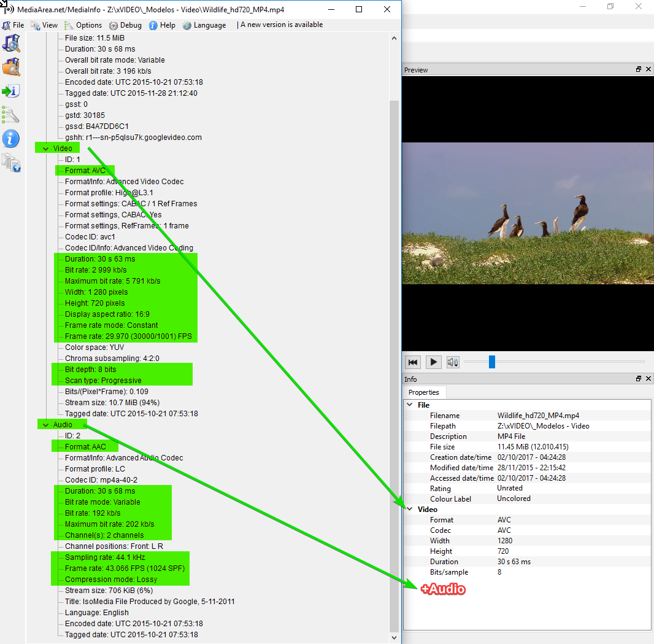Select the 'Stream size: 706 KiB (6%)' row

109,591
